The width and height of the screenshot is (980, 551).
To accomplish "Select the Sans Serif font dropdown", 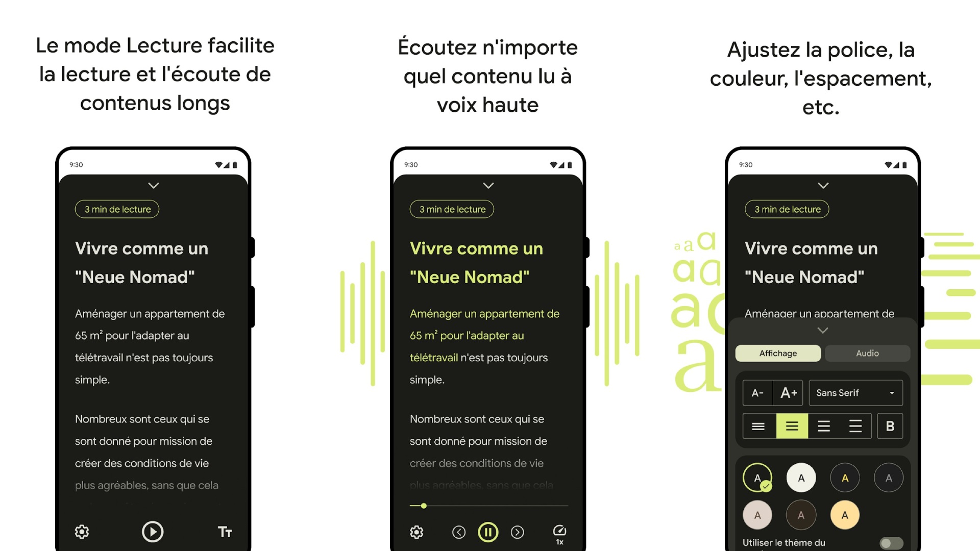I will [854, 392].
